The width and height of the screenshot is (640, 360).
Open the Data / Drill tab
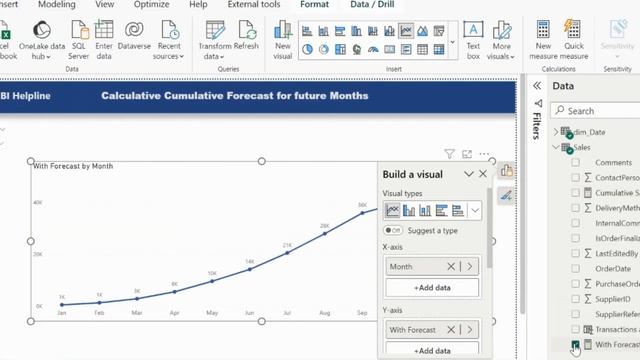click(x=372, y=4)
